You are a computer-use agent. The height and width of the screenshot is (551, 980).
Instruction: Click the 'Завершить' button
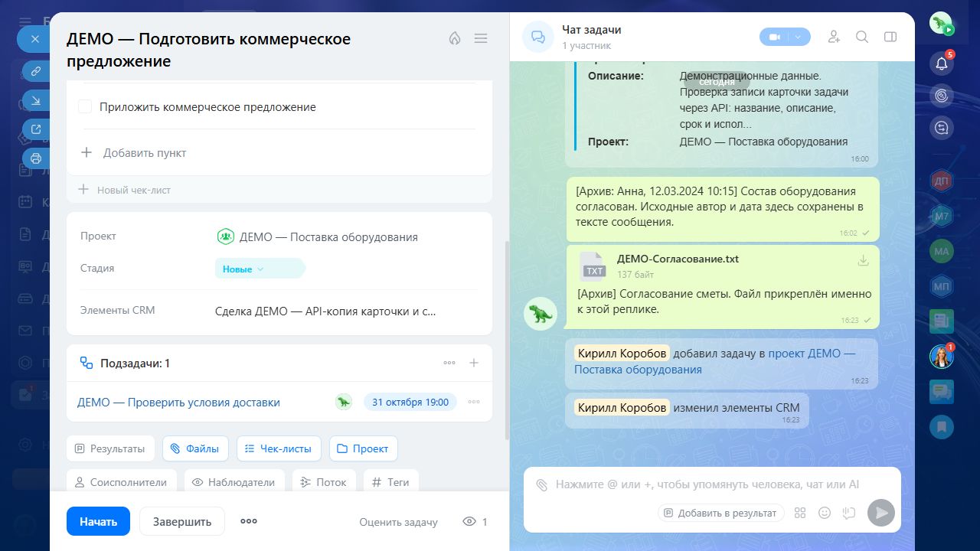pyautogui.click(x=182, y=521)
